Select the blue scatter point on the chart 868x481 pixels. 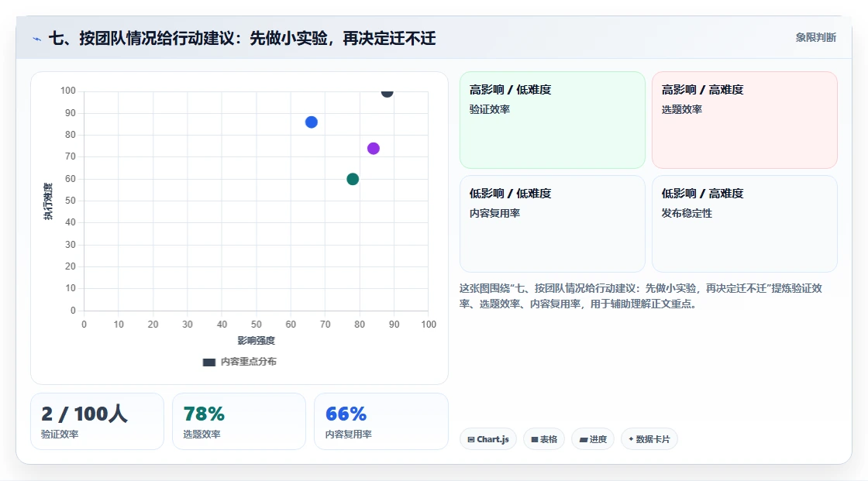[311, 122]
